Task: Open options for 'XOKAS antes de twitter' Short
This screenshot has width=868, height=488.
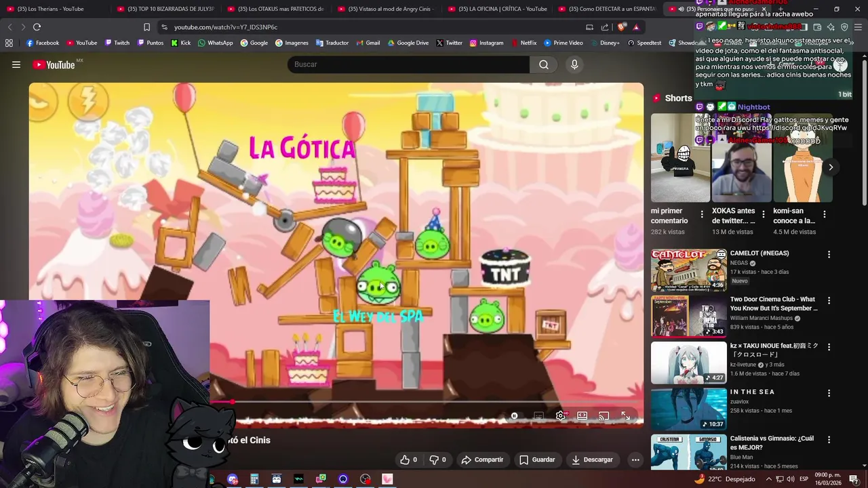Action: pos(764,215)
